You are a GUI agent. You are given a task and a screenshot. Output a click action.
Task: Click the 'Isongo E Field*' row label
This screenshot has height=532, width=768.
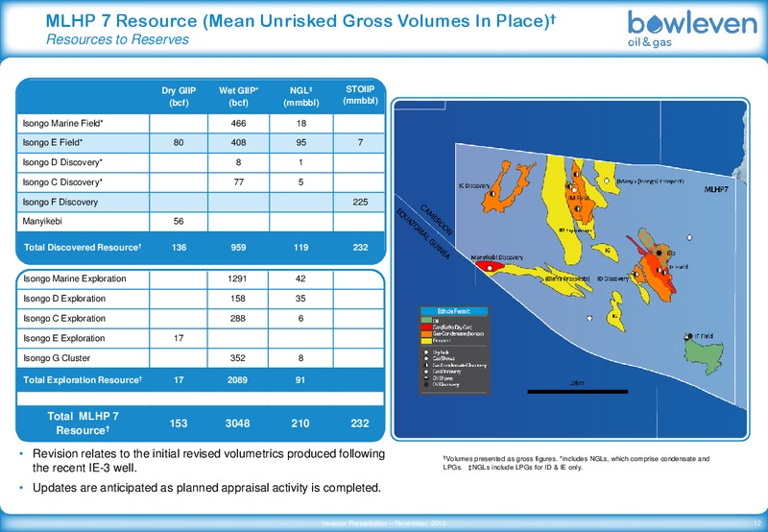pyautogui.click(x=53, y=142)
